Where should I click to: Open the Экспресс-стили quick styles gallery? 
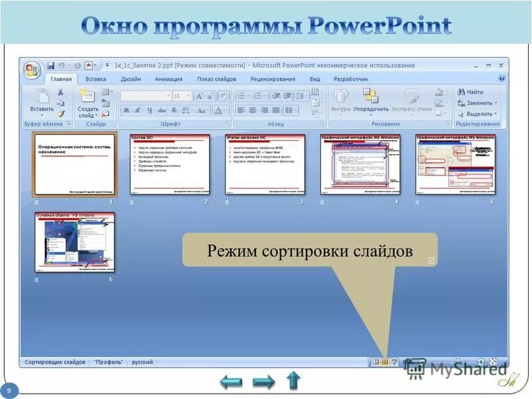click(411, 102)
